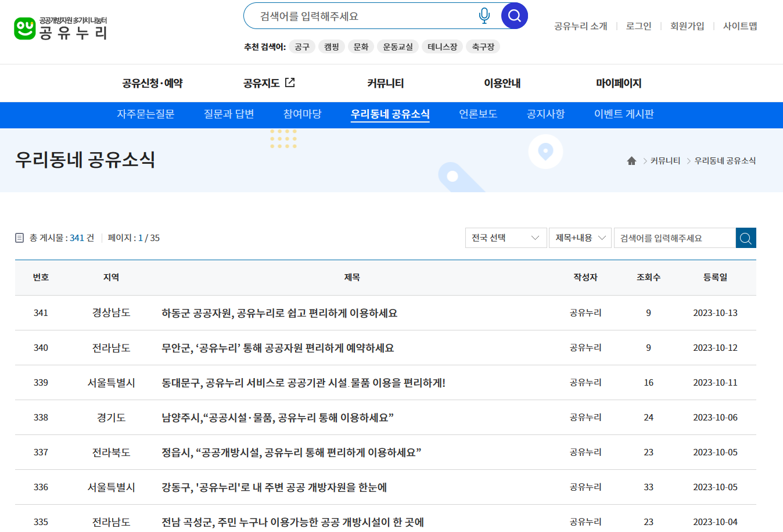Open post 전남 곡성군, 주민 누구나 이용가능한
Image resolution: width=783 pixels, height=532 pixels.
[293, 522]
